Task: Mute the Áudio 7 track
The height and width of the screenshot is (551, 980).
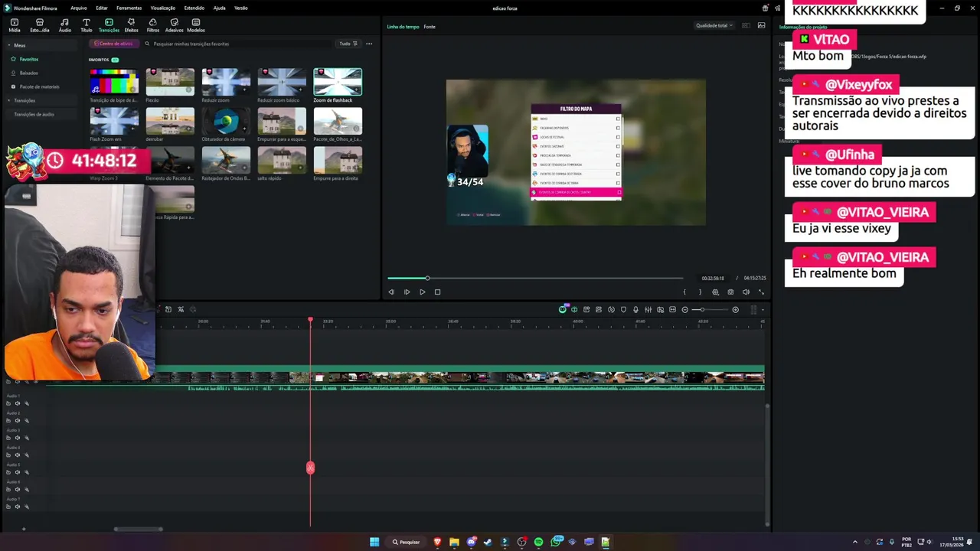Action: point(18,507)
